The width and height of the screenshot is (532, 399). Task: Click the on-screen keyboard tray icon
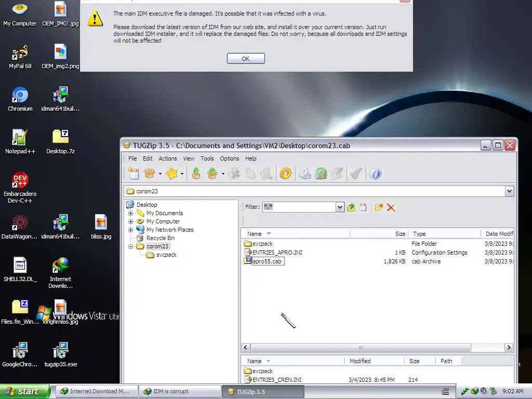[x=445, y=392]
